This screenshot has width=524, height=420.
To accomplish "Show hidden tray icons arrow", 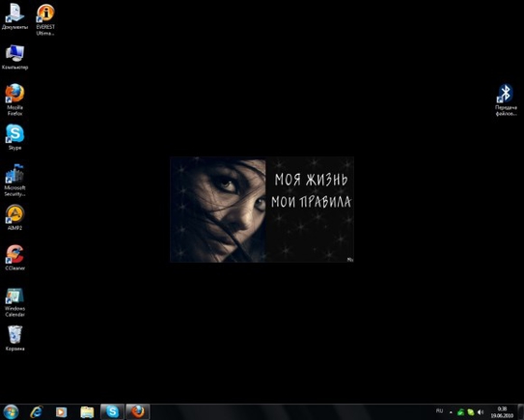I will coord(451,412).
